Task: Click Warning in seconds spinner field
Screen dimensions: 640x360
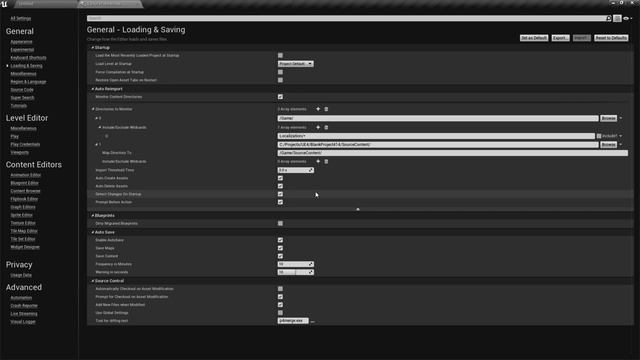Action: pyautogui.click(x=296, y=272)
